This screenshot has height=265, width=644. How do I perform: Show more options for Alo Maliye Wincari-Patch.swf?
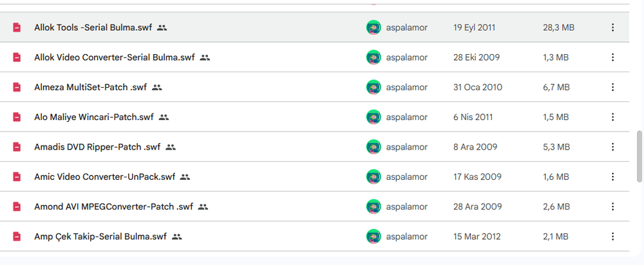pos(612,117)
